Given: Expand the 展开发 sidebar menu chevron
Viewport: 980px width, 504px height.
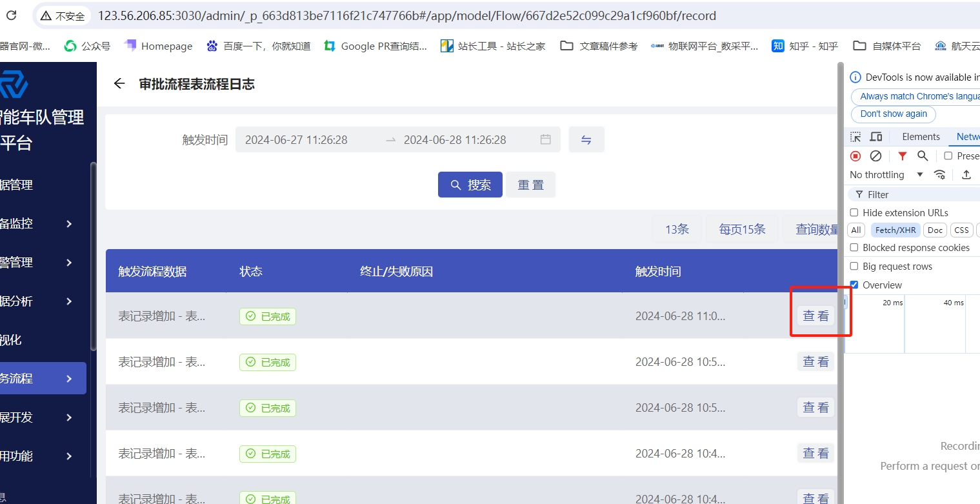Looking at the screenshot, I should [x=69, y=418].
